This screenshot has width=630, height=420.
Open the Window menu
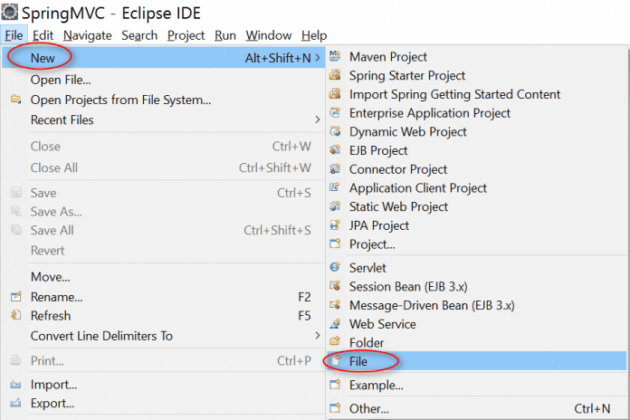(x=268, y=35)
